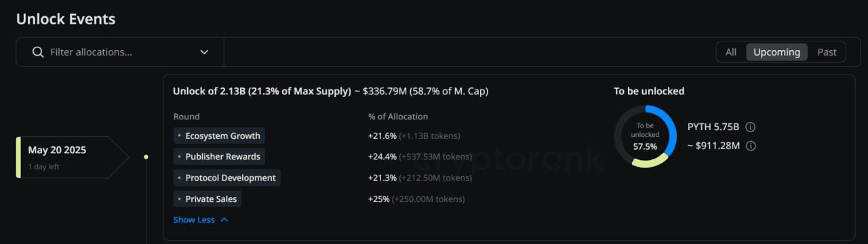Click the Ecosystem Growth round tag
Image resolution: width=868 pixels, height=244 pixels.
pos(219,136)
